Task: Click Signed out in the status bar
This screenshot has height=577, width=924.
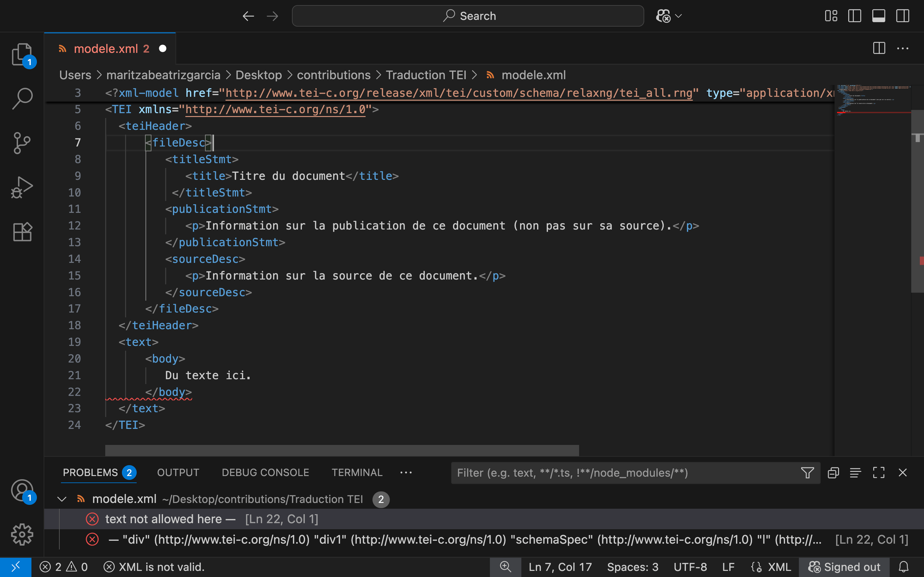Action: [x=844, y=567]
